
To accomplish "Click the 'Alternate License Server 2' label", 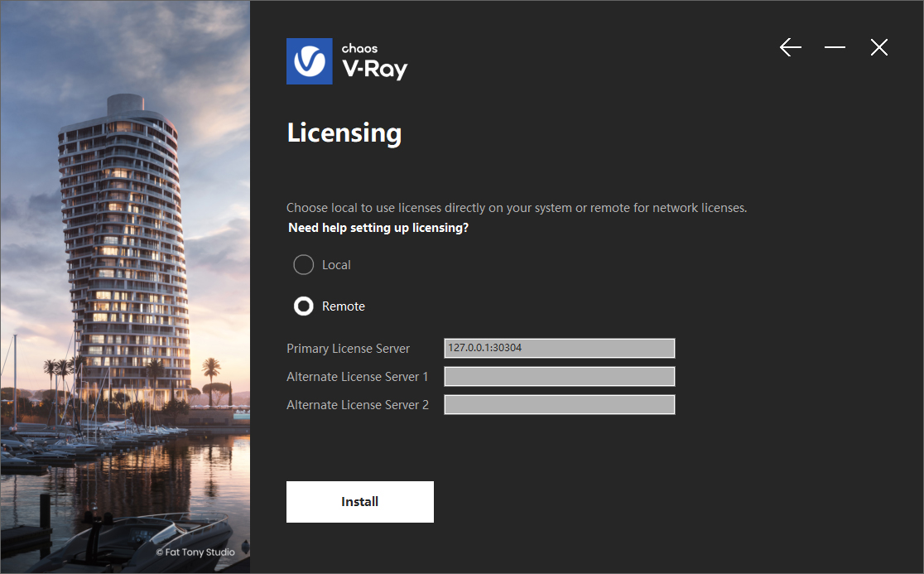I will coord(358,405).
